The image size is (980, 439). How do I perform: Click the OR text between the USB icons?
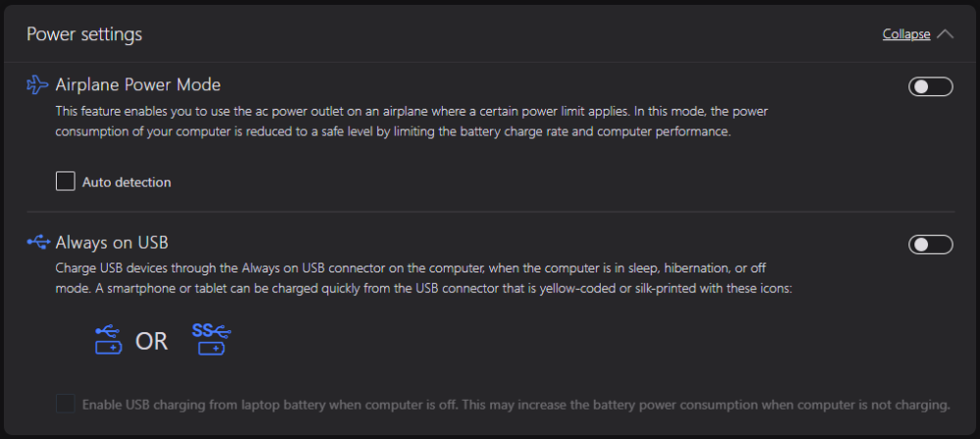[x=152, y=341]
